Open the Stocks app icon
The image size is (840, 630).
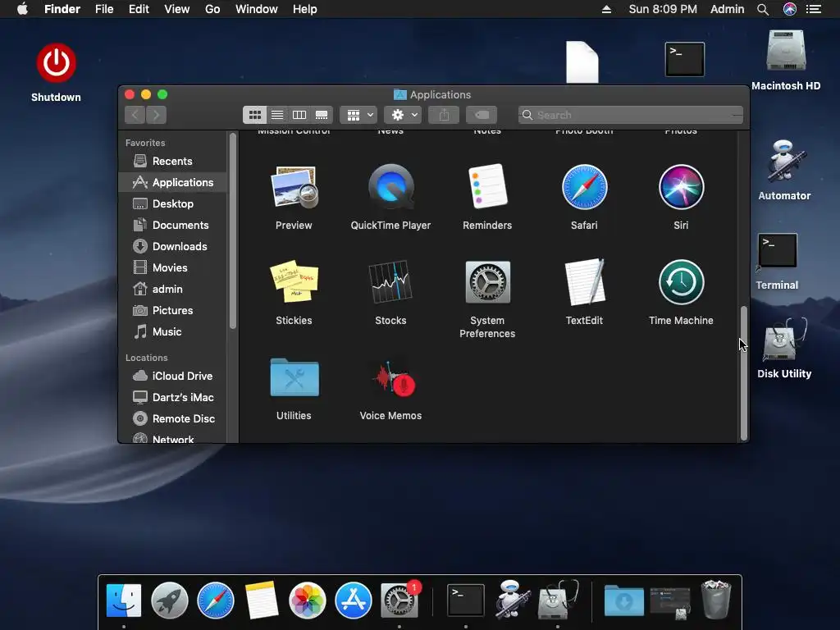click(x=390, y=282)
